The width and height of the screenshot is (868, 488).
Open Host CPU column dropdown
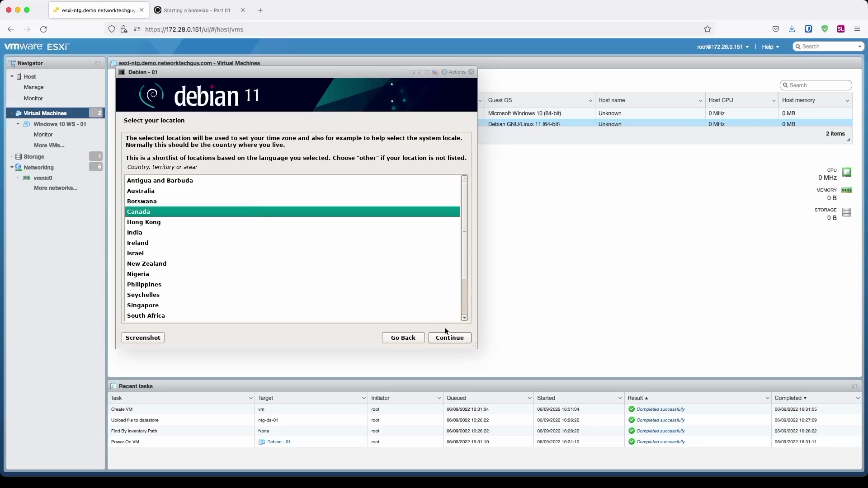click(774, 100)
